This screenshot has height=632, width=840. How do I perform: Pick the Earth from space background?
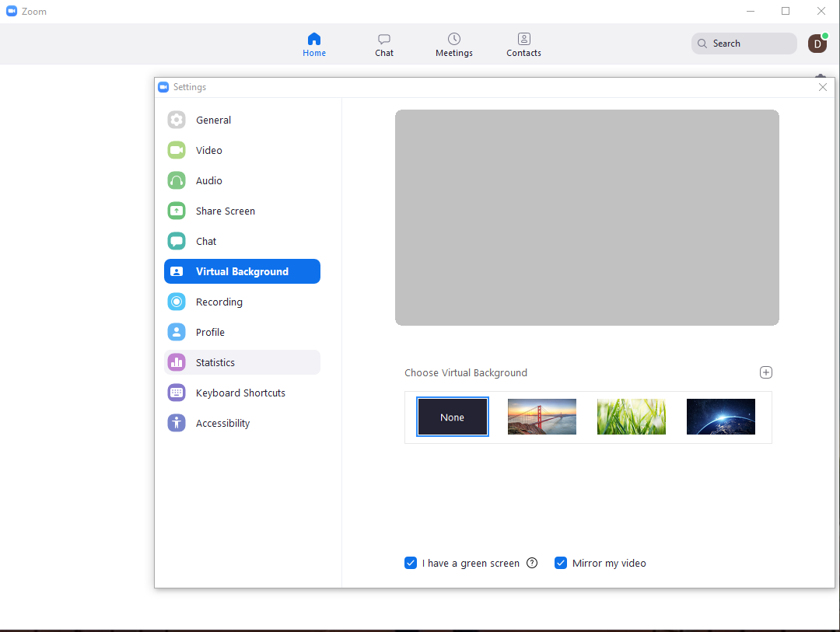[x=721, y=417]
